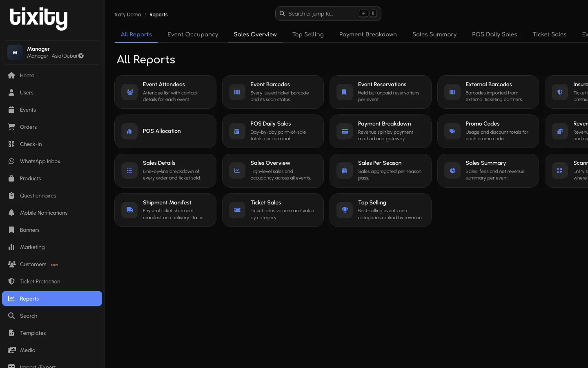Viewport: 588px width, 368px height.
Task: Open the Ticket Sales report card
Action: pos(273,210)
